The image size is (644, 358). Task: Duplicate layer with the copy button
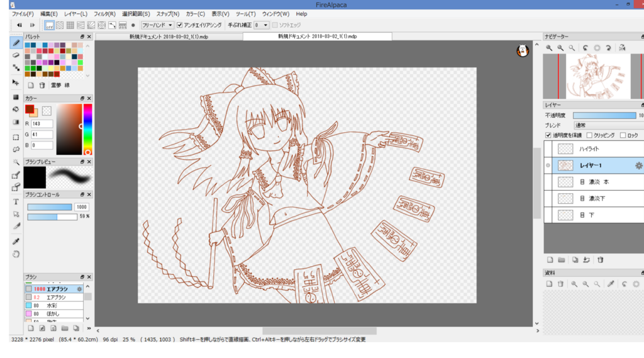(x=575, y=260)
